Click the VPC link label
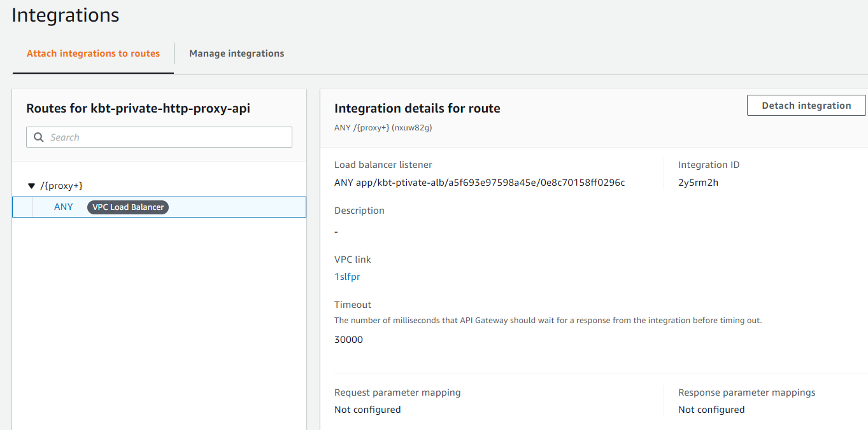Viewport: 868px width, 430px height. [353, 260]
